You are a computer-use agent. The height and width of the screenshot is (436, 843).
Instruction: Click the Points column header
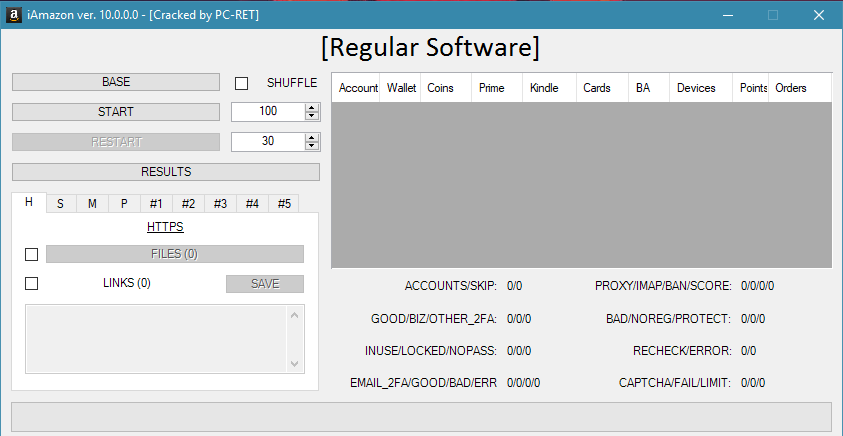tap(751, 88)
